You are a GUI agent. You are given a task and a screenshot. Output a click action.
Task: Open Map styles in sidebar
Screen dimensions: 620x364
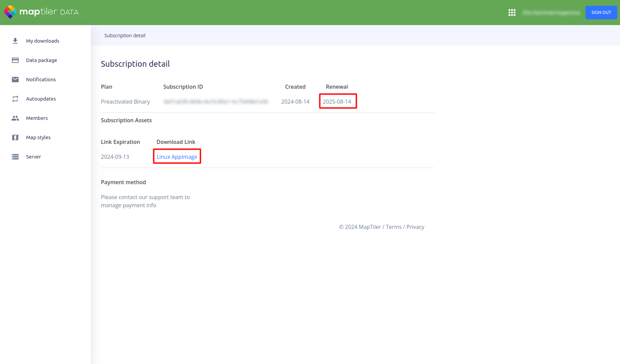pyautogui.click(x=38, y=137)
